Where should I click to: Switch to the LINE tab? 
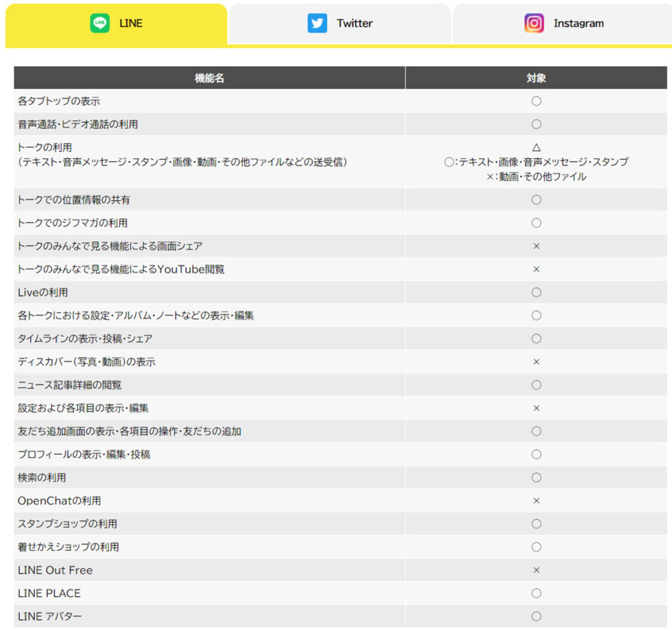click(x=116, y=24)
